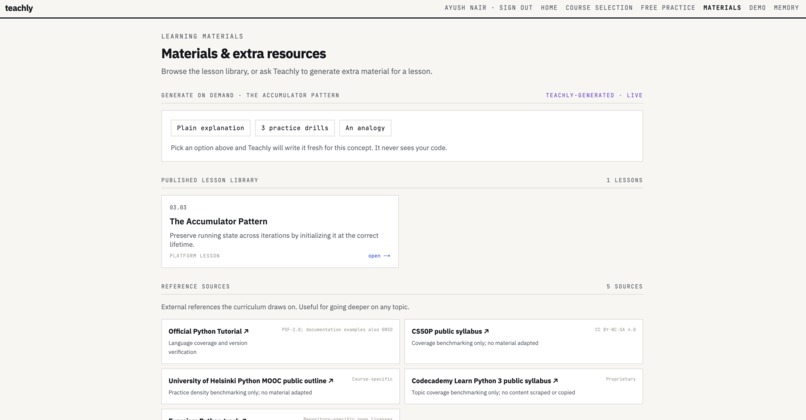The width and height of the screenshot is (806, 420).
Task: Click the Learning Materials label
Action: tap(202, 36)
